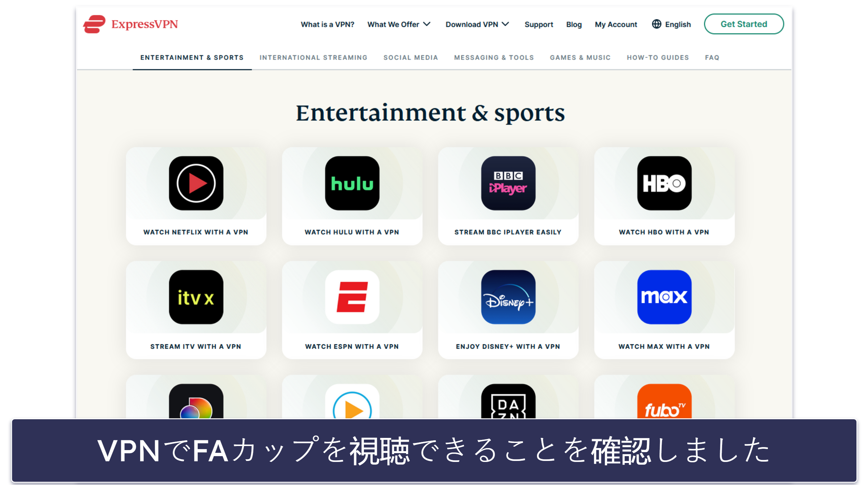Click the My Account link
The width and height of the screenshot is (868, 485).
[616, 24]
